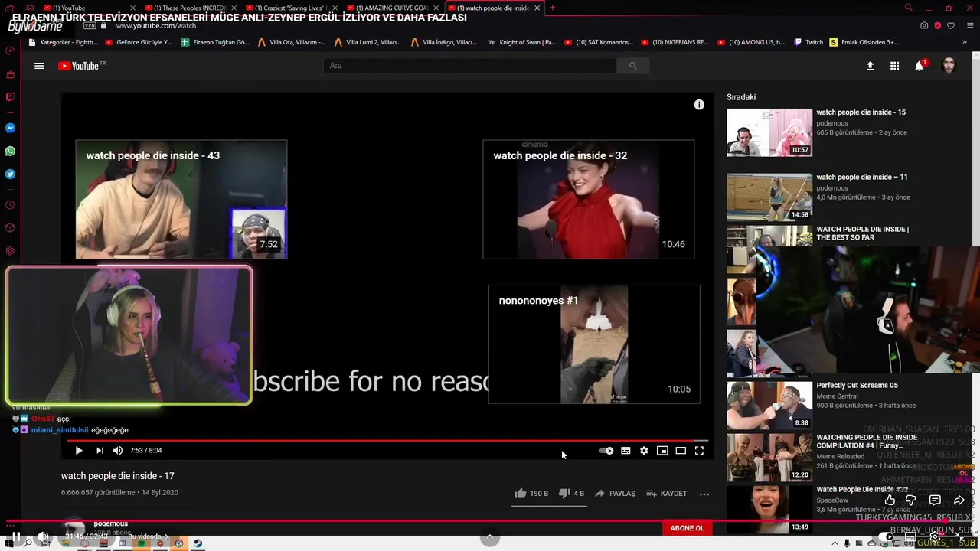Click PAYLAŞ share button
This screenshot has height=551, width=980.
click(x=615, y=494)
